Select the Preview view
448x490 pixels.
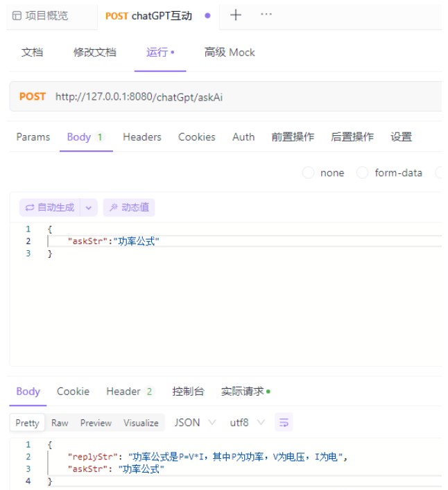click(x=96, y=423)
